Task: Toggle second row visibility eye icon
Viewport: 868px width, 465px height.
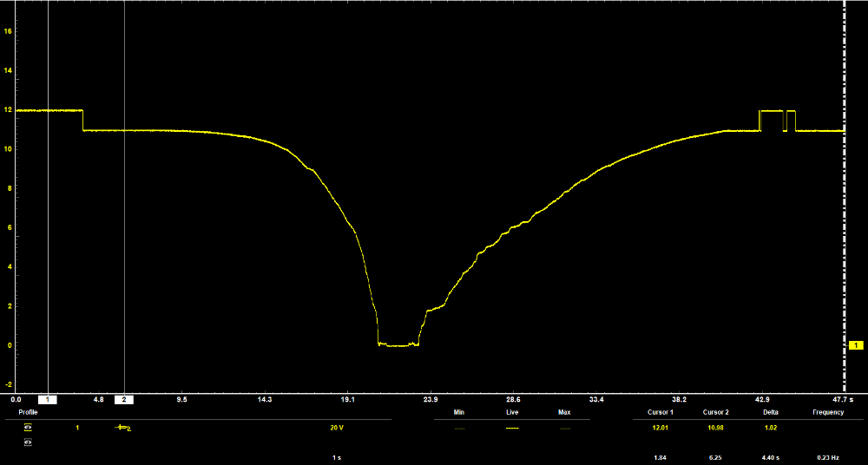Action: pyautogui.click(x=29, y=442)
